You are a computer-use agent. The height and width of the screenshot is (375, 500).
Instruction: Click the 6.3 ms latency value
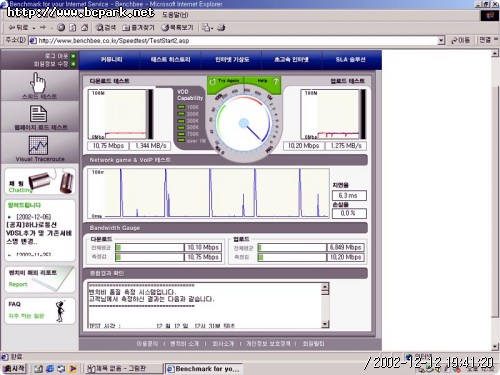point(349,195)
